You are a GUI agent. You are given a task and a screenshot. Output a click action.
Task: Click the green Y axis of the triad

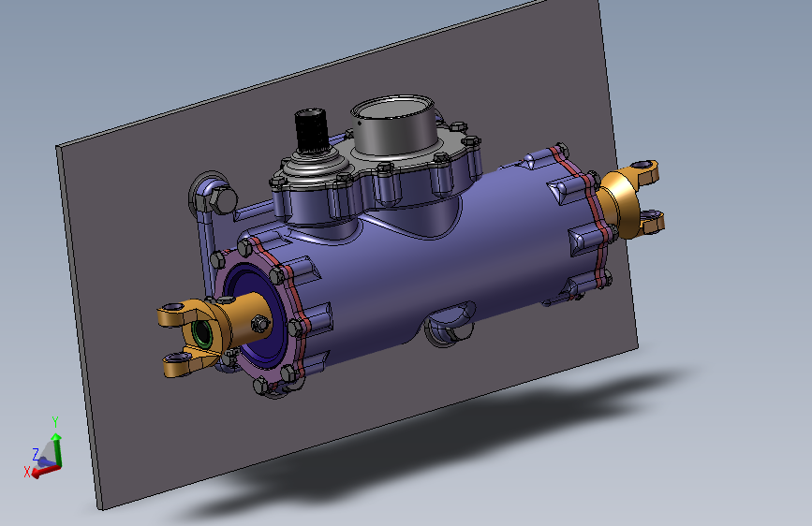57,449
